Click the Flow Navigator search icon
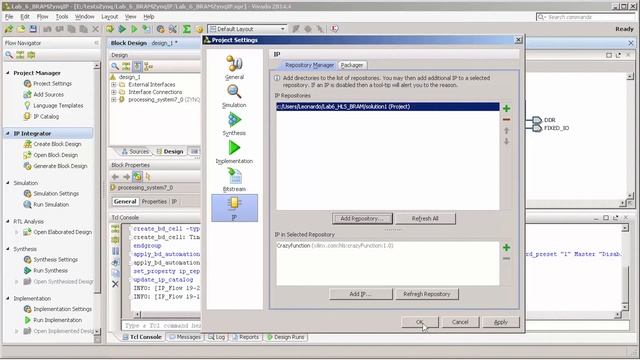The width and height of the screenshot is (640, 360). pyautogui.click(x=9, y=55)
